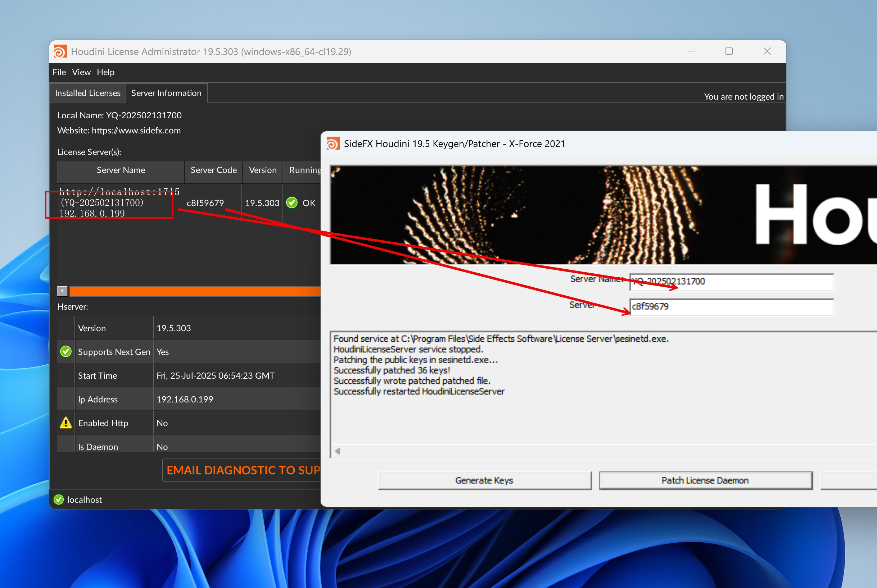This screenshot has width=877, height=588.
Task: Select the Server Information tab
Action: tap(166, 93)
